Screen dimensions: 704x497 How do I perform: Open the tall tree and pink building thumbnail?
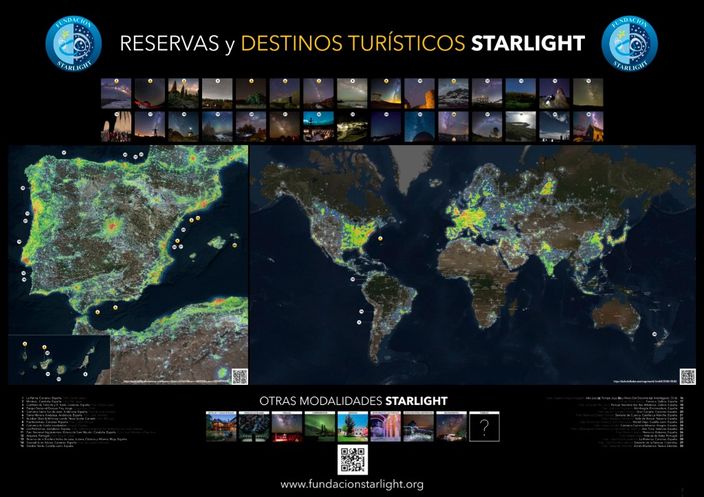point(352,427)
